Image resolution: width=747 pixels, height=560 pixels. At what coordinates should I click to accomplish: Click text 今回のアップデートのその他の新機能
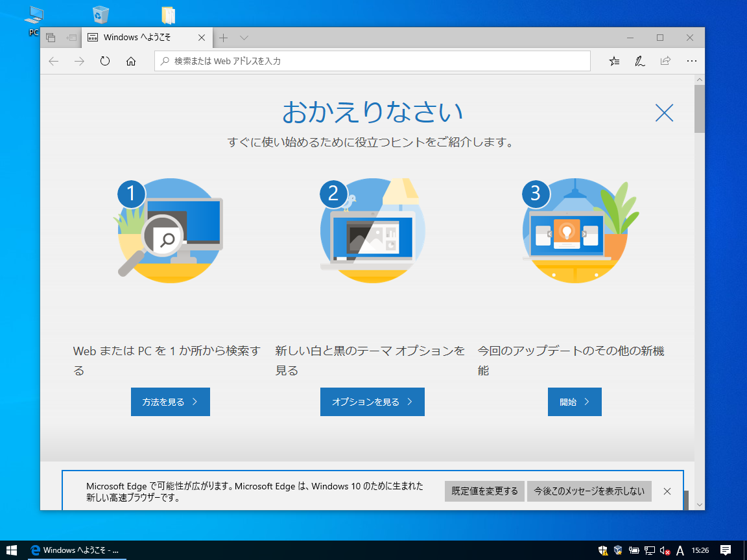[571, 360]
